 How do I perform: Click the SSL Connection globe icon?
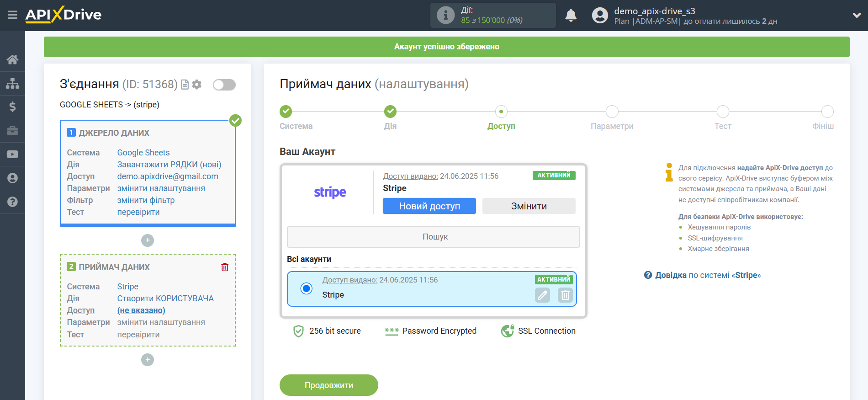click(x=508, y=331)
